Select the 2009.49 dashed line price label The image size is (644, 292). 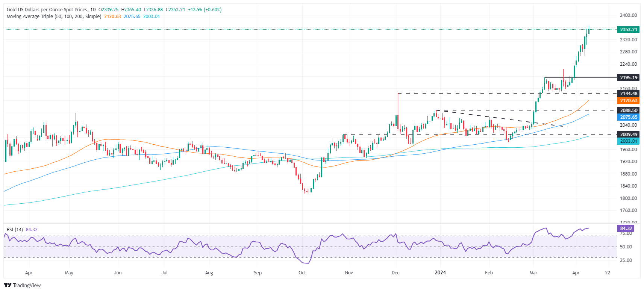click(628, 135)
